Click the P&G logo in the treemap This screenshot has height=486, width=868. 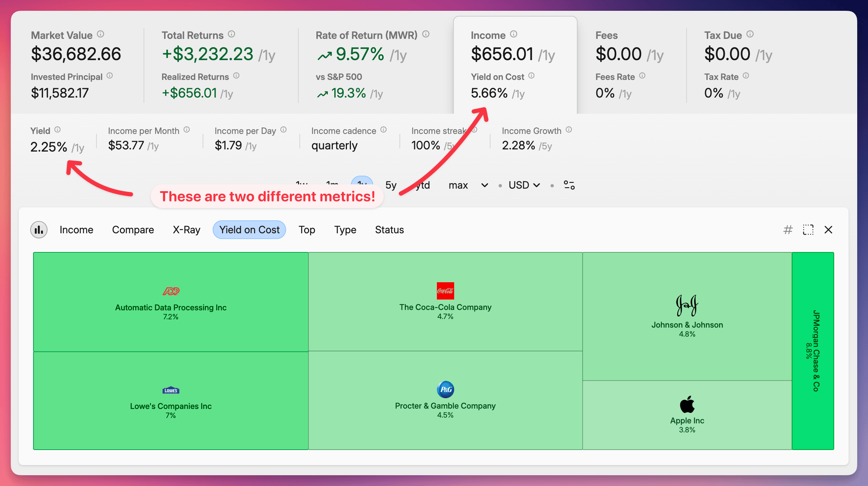coord(446,390)
